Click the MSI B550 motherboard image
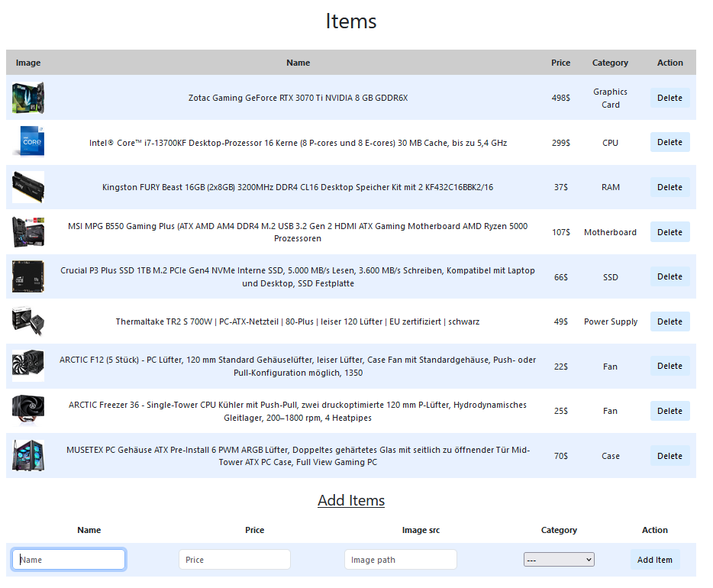 [28, 232]
